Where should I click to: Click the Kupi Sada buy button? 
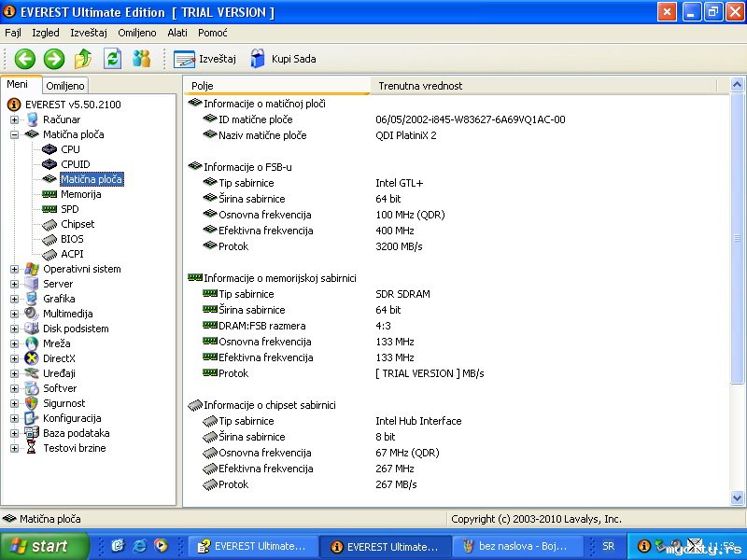[x=282, y=59]
